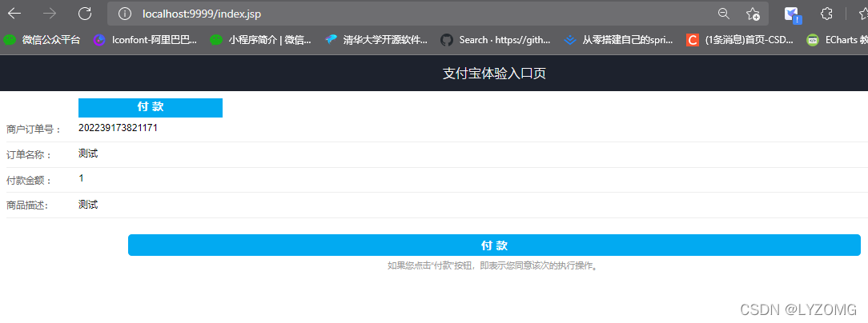This screenshot has width=868, height=323.
Task: Open the Iconfont-阿里巴巴 bookmark
Action: point(145,40)
